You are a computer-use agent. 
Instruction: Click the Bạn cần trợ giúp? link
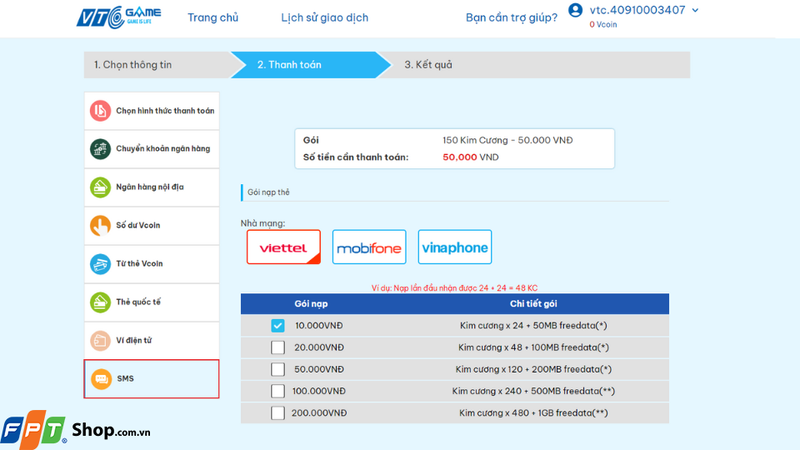pyautogui.click(x=511, y=17)
